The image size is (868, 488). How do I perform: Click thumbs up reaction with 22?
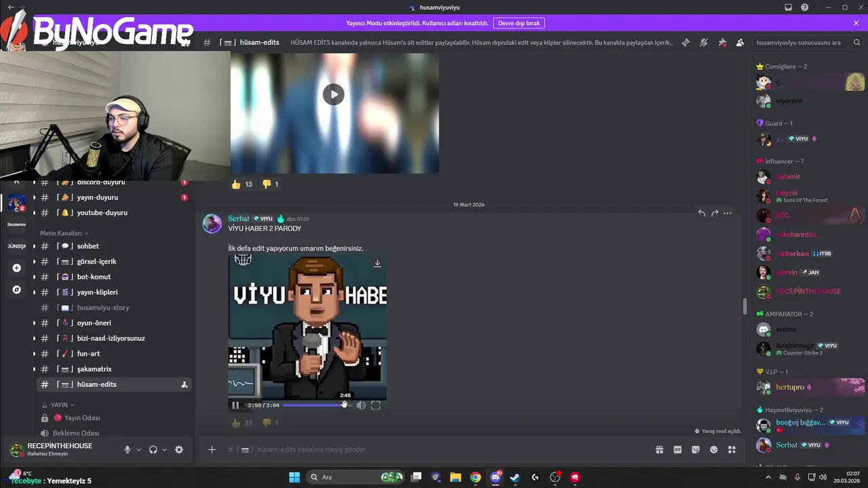[241, 423]
